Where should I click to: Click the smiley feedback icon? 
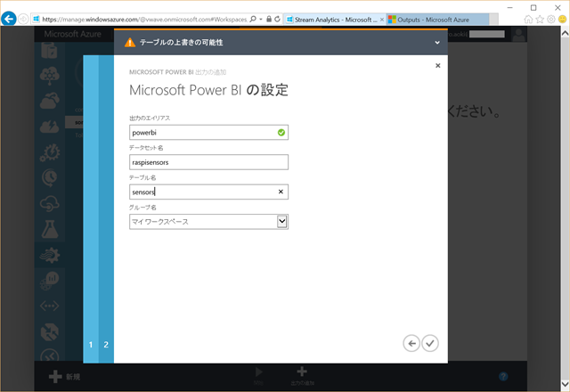(x=562, y=20)
